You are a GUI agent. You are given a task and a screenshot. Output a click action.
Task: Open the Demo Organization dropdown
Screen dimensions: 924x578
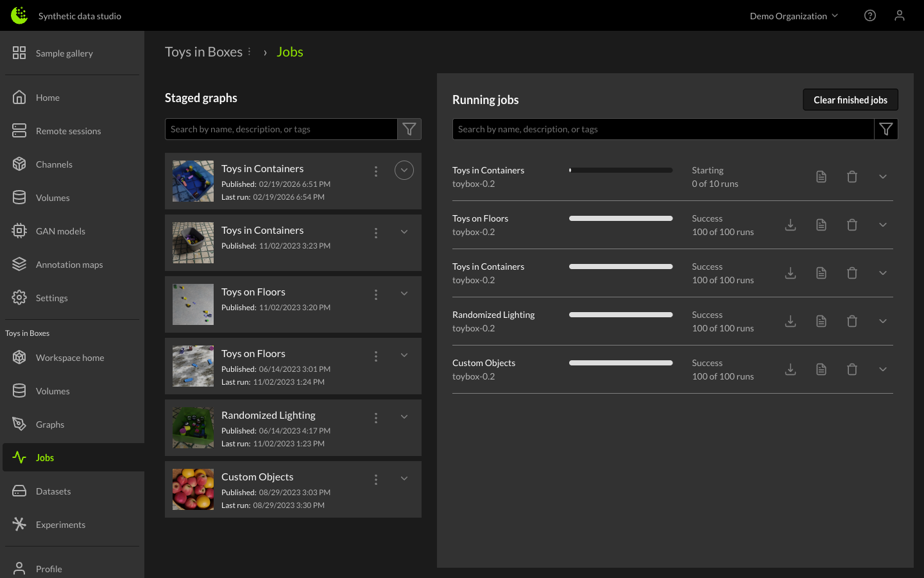coord(794,16)
